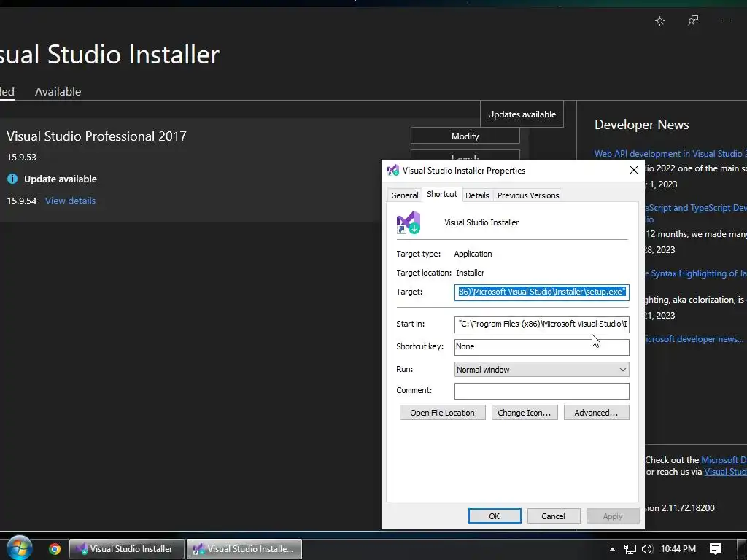The image size is (747, 560).
Task: Click the Properties dialog title bar icon
Action: click(x=393, y=170)
